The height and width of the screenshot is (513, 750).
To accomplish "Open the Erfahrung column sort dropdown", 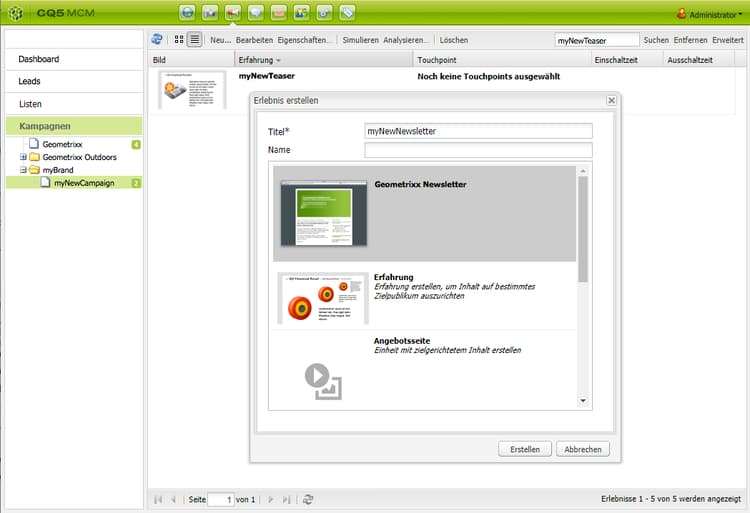I will (x=278, y=60).
